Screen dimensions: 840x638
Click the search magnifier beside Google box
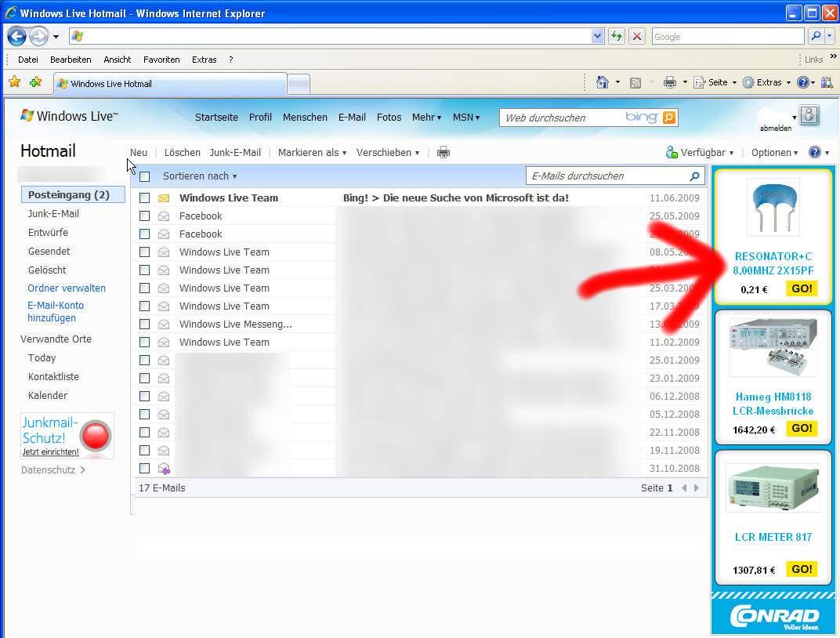click(816, 36)
